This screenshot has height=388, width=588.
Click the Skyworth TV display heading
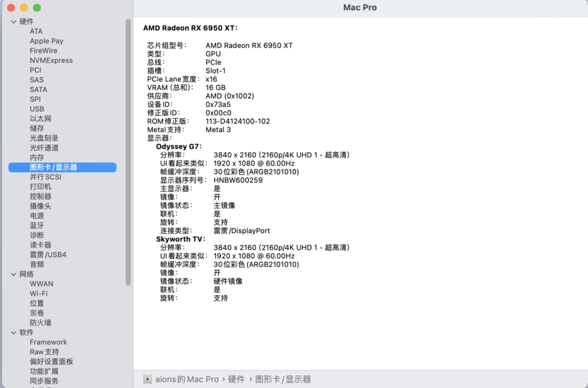[181, 239]
